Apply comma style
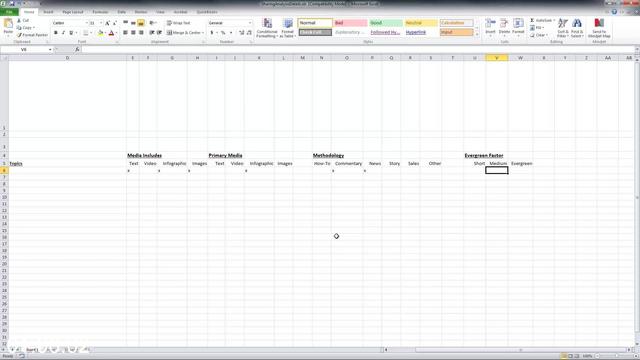Screen dimensions: 640x360 tap(231, 33)
